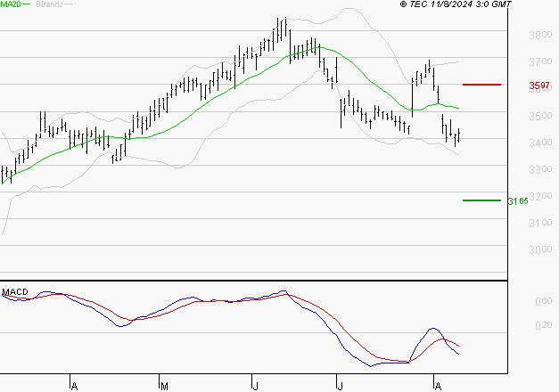Screen dimensions: 559x392
Task: Click the first A month marker on axis
Action: [x=74, y=386]
